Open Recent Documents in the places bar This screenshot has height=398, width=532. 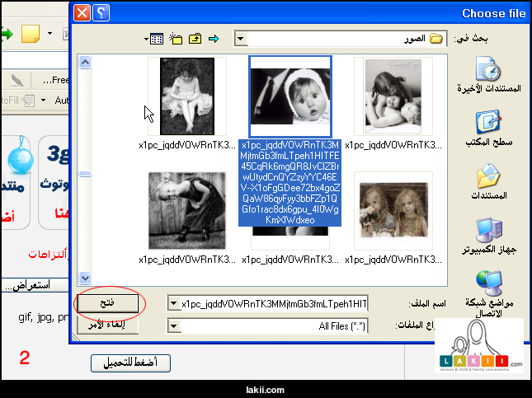[x=488, y=73]
